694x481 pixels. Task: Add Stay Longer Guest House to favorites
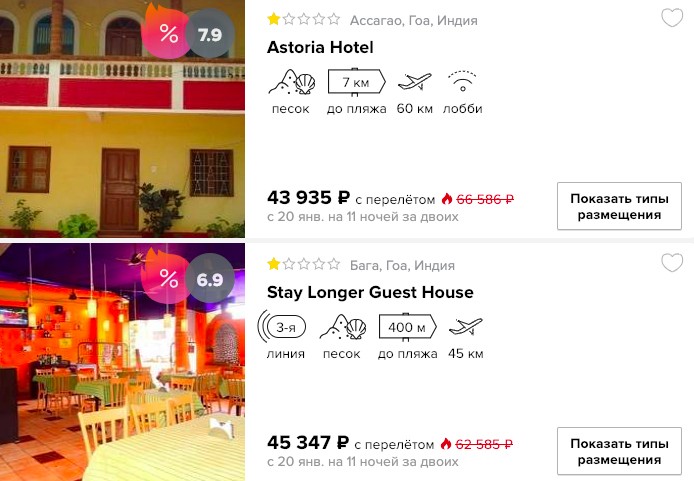(672, 263)
